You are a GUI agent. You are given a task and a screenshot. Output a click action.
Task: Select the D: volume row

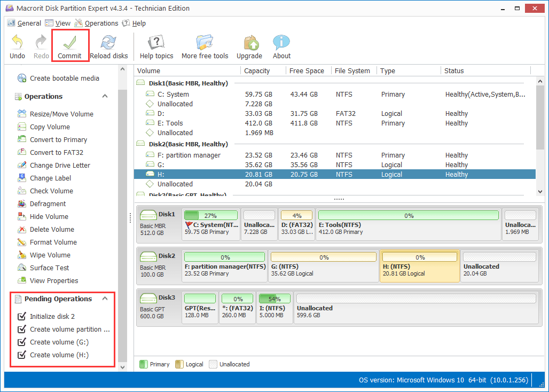coord(335,113)
